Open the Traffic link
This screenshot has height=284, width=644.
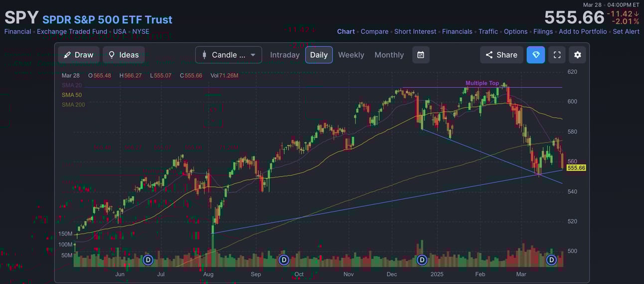(x=488, y=31)
